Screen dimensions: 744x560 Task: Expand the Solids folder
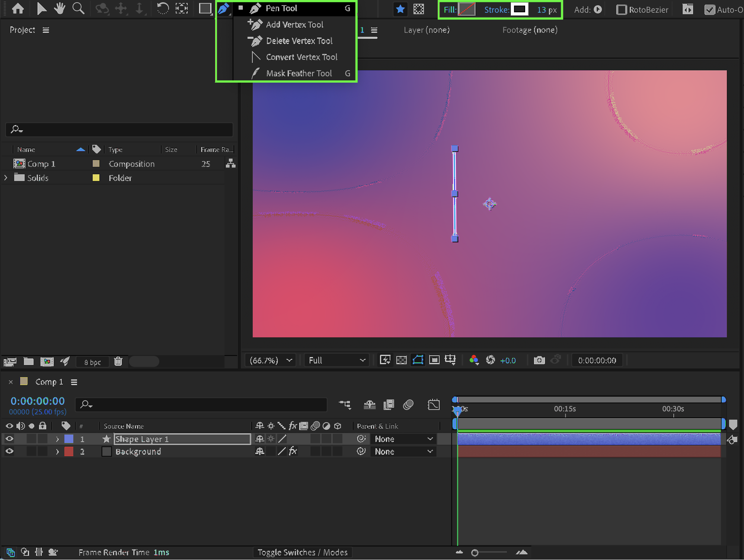[x=6, y=178]
